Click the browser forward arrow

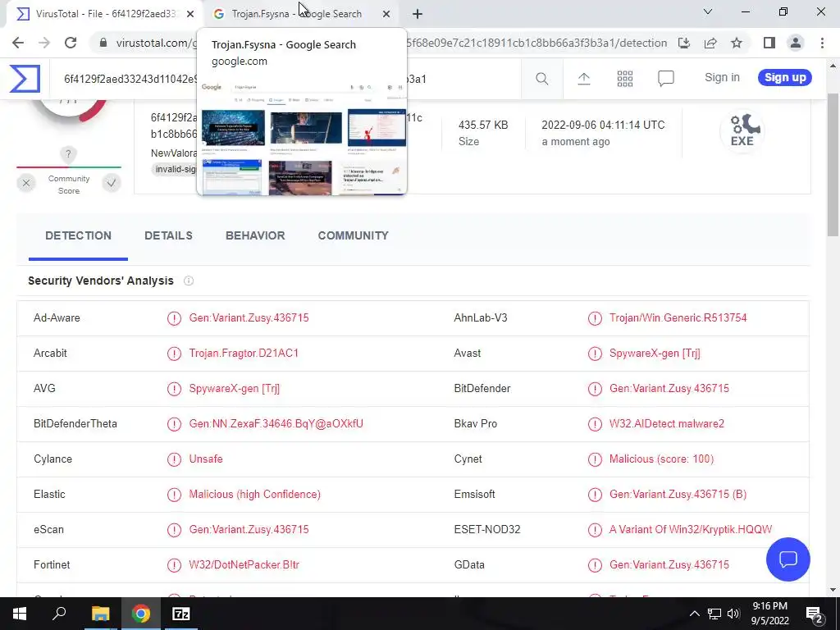44,43
